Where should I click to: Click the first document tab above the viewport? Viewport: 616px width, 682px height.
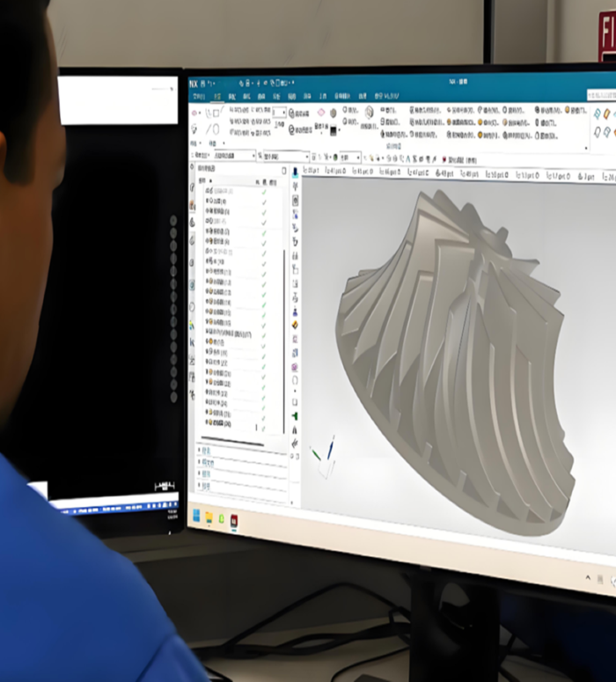pyautogui.click(x=312, y=171)
